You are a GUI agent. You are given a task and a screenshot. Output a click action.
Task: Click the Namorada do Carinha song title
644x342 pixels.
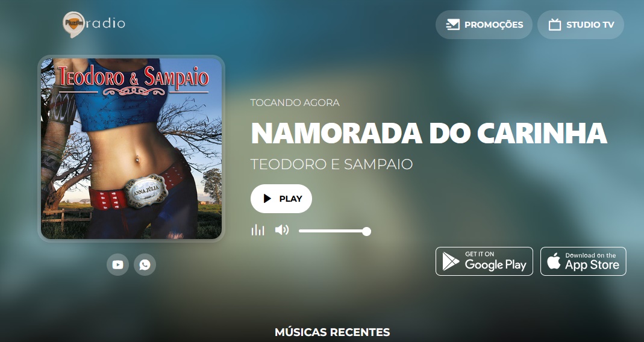tap(429, 133)
